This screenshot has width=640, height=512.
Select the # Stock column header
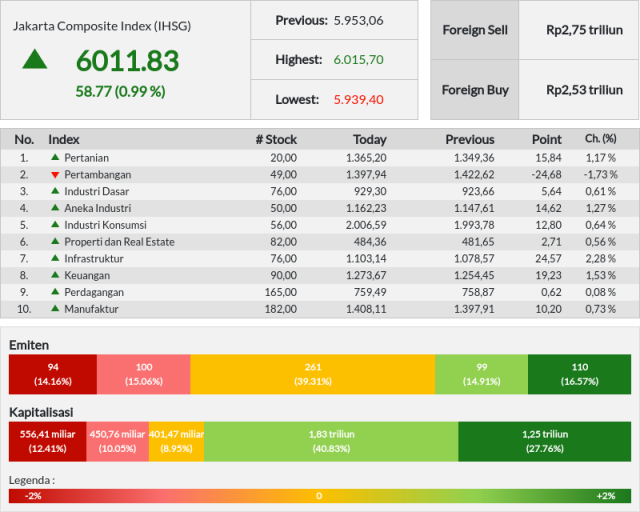pyautogui.click(x=276, y=140)
